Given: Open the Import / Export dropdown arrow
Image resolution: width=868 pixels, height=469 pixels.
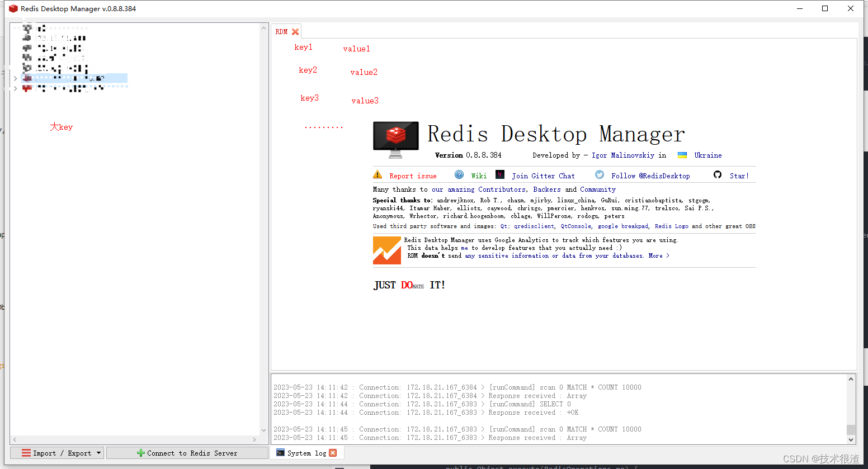Looking at the screenshot, I should coord(98,453).
